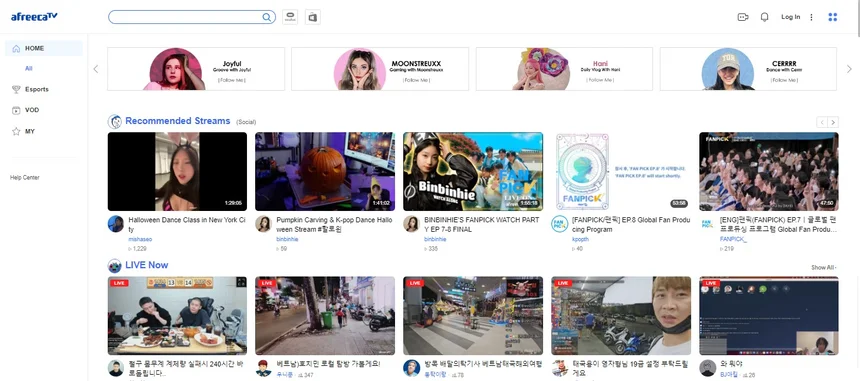Open MOONSTREUXX's featured banner photo
The height and width of the screenshot is (381, 860).
360,69
